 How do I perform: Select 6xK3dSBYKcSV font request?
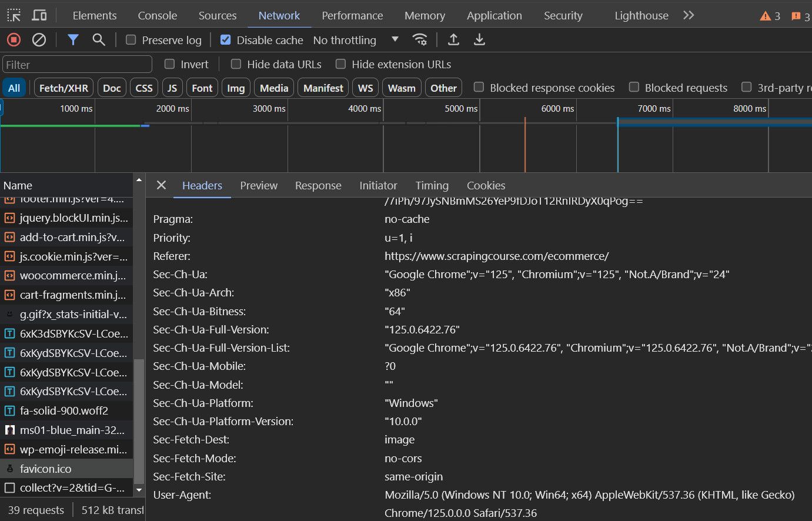point(66,334)
